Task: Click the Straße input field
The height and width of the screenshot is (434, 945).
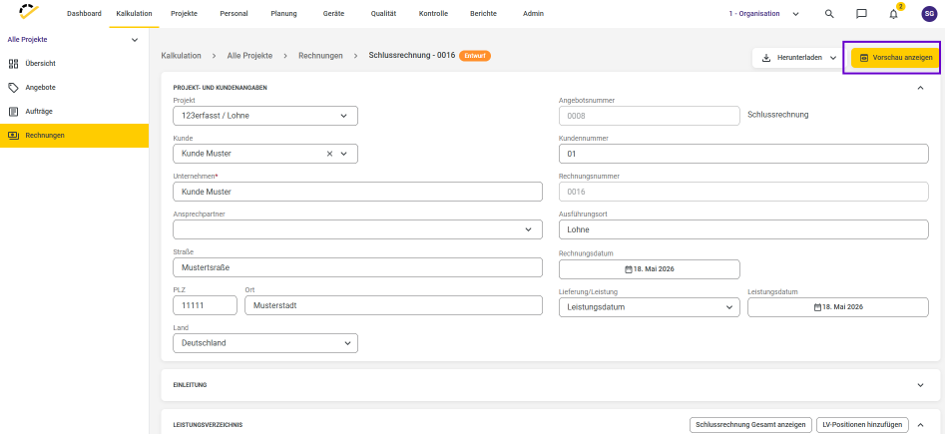Action: (357, 268)
